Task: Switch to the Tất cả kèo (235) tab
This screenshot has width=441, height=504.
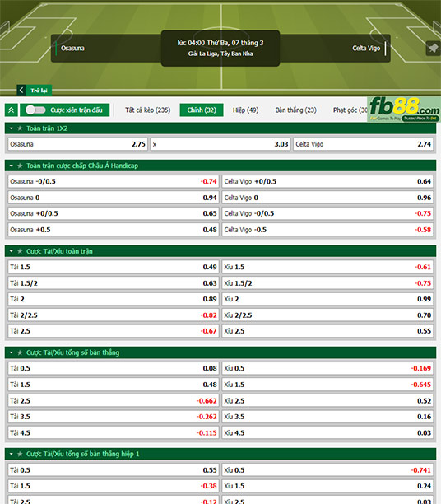Action: coord(148,110)
